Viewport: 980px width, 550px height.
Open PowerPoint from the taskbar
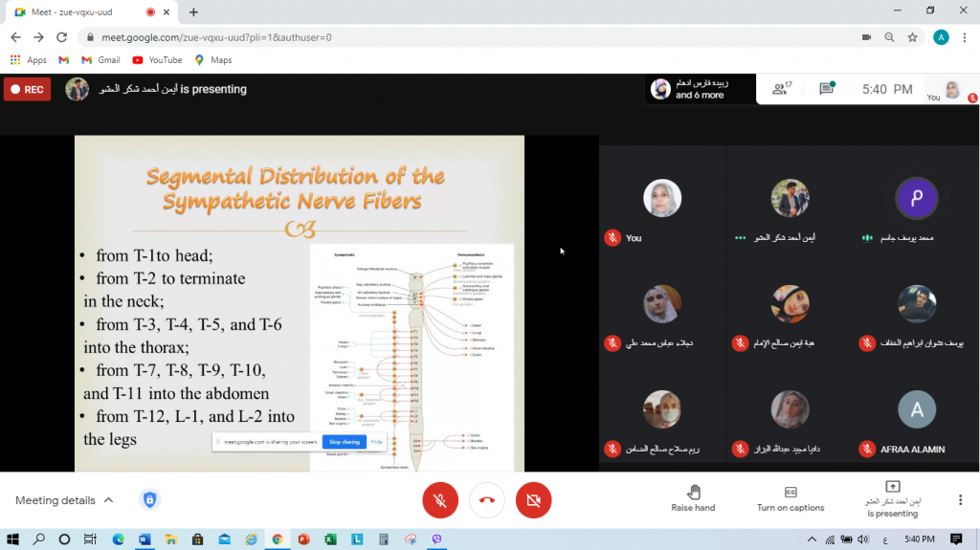point(302,539)
